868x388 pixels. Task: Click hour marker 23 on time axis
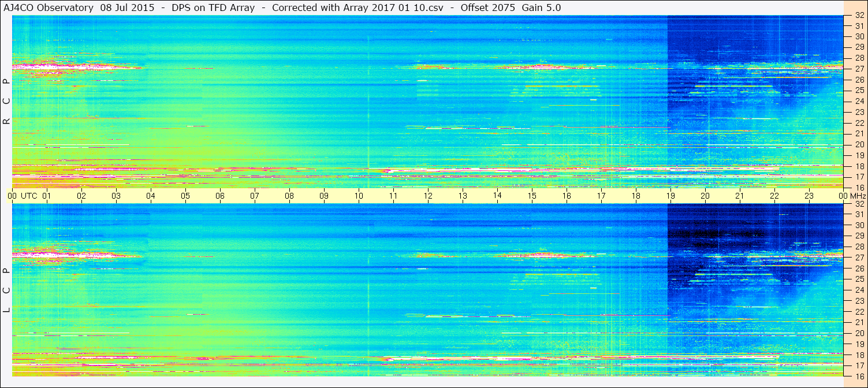pos(809,196)
